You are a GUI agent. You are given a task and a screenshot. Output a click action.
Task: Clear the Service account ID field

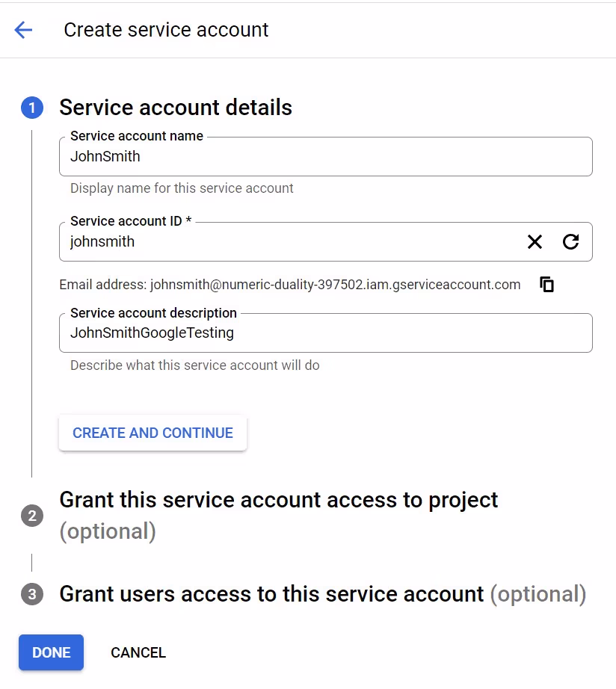(x=535, y=241)
